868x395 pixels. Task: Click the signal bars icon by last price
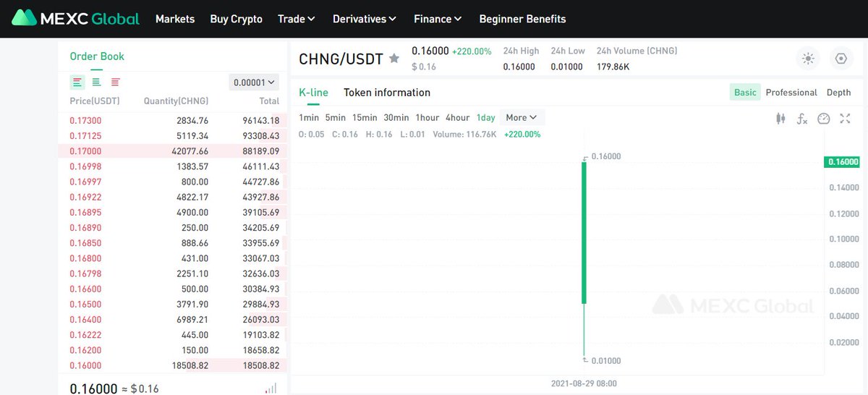pos(271,388)
